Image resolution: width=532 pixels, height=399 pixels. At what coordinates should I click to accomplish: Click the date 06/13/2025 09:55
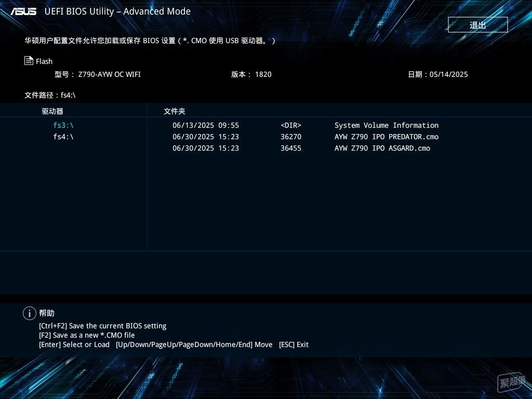tap(206, 125)
